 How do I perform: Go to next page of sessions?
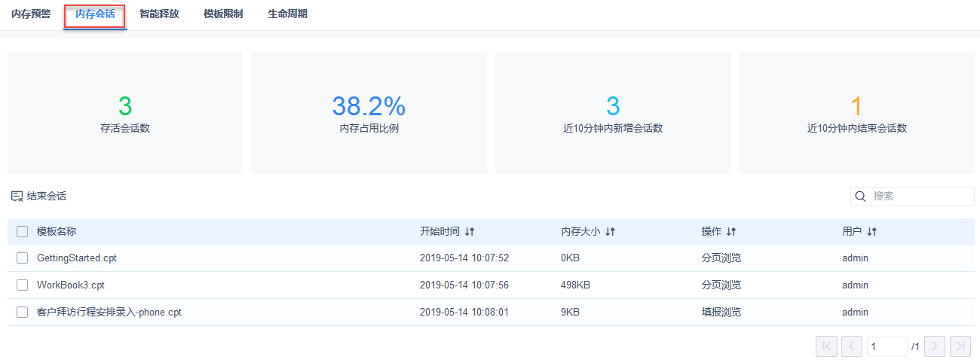(x=935, y=346)
